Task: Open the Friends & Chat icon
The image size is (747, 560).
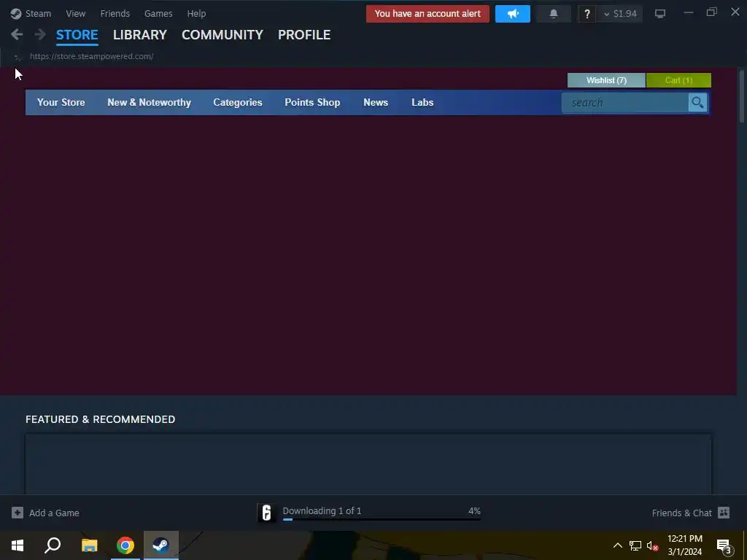Action: coord(724,513)
